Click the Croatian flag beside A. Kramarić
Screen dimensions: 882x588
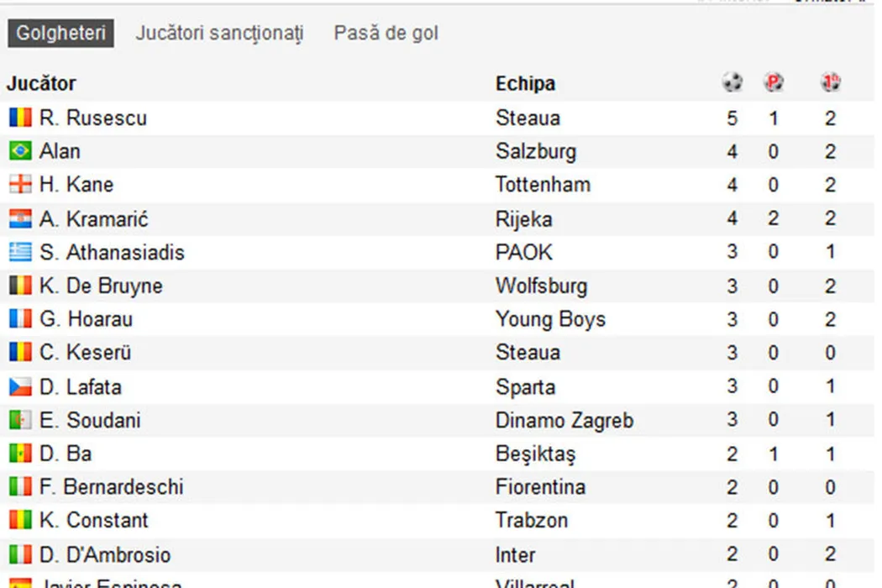(20, 219)
